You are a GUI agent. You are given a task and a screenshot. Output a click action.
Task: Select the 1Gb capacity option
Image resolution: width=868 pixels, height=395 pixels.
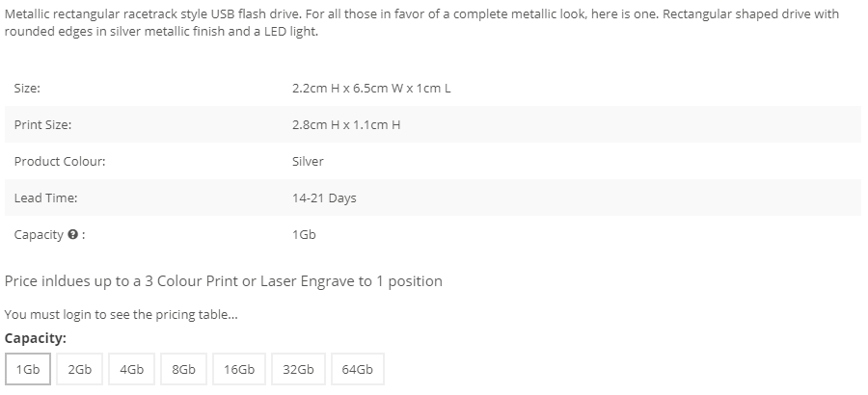[x=28, y=370]
